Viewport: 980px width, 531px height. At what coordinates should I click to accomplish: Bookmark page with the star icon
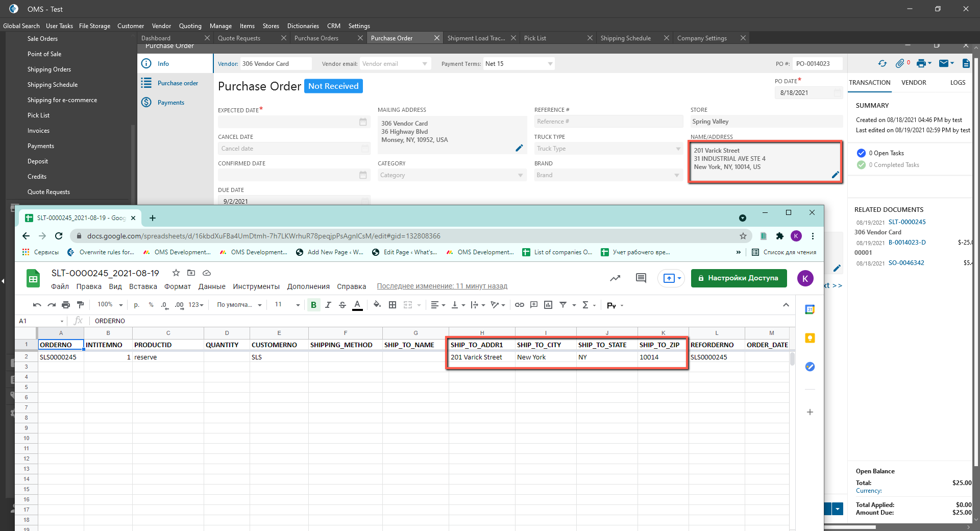[743, 236]
